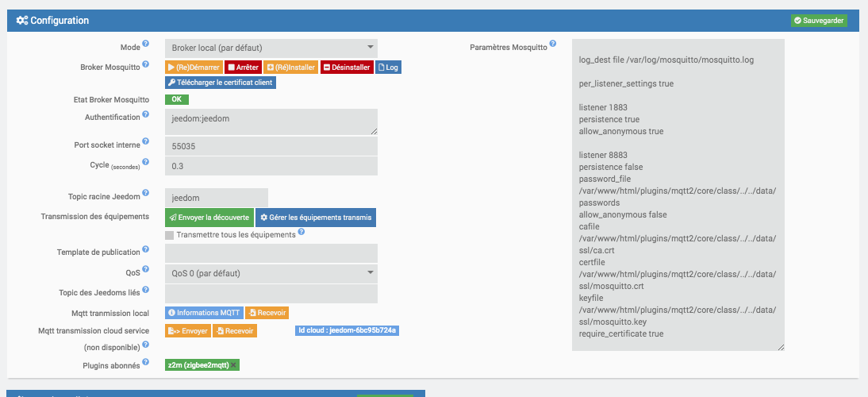The image size is (868, 397).
Task: Click the help icon beside Cycle (secondes)
Action: tap(145, 162)
